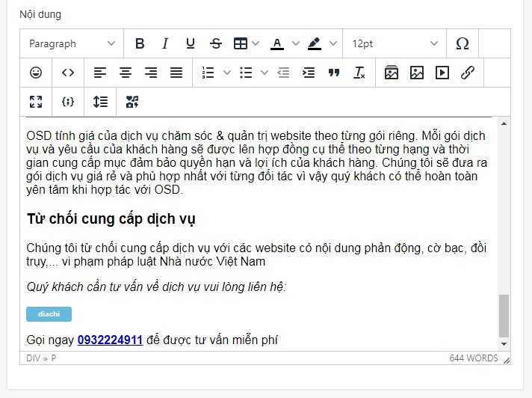Image resolution: width=532 pixels, height=398 pixels.
Task: Insert a hyperlink using link icon
Action: click(x=468, y=73)
